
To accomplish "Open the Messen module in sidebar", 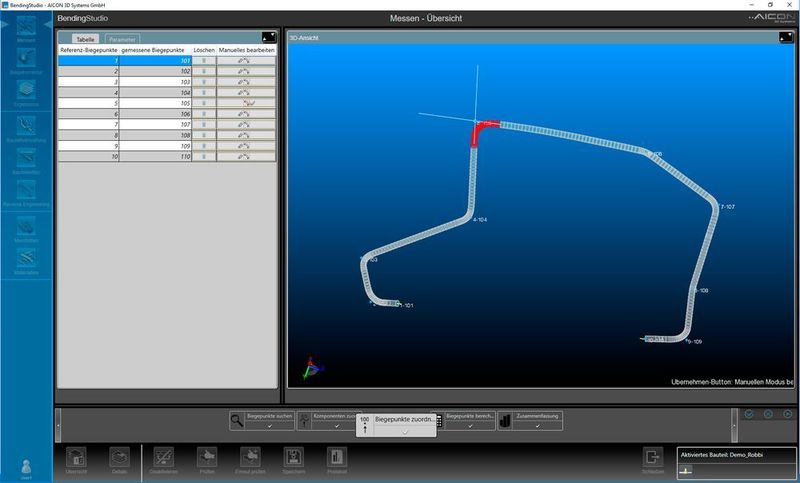I will pos(26,29).
